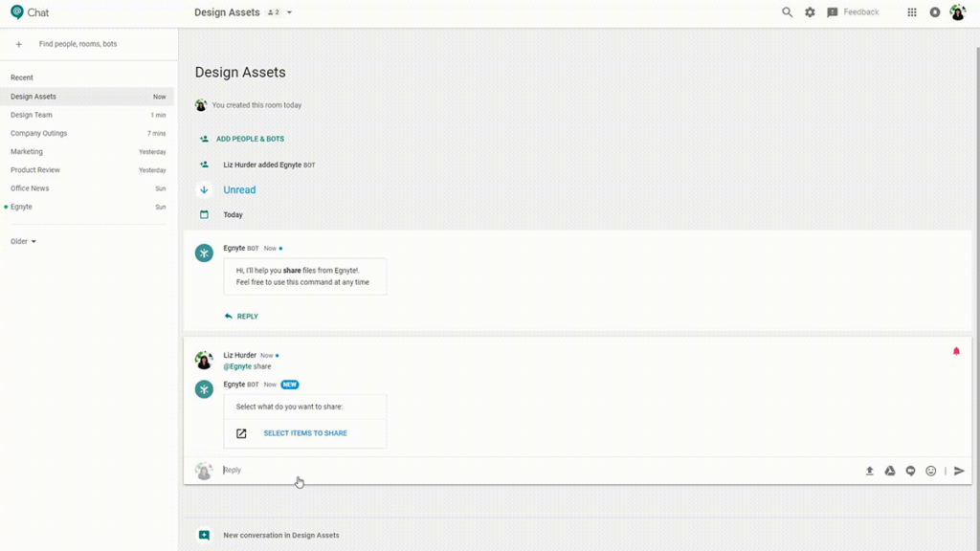Click SELECT ITEMS TO SHARE
This screenshot has height=551, width=980.
tap(304, 433)
